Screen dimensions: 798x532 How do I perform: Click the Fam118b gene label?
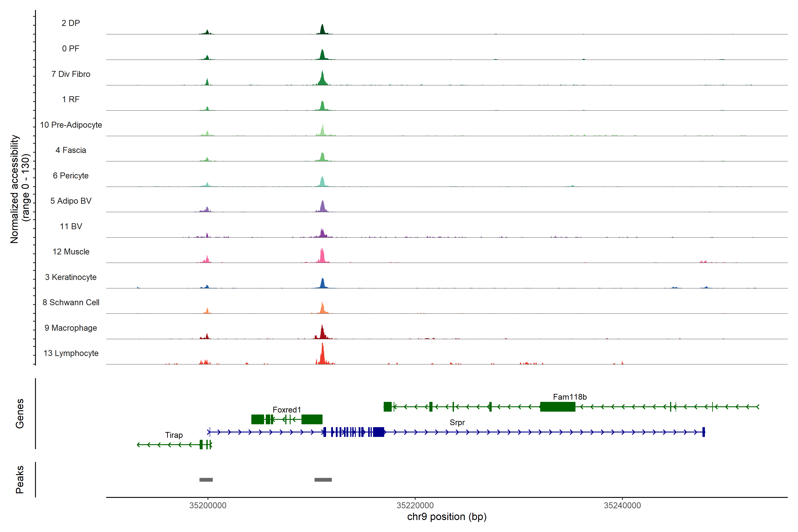tap(570, 397)
